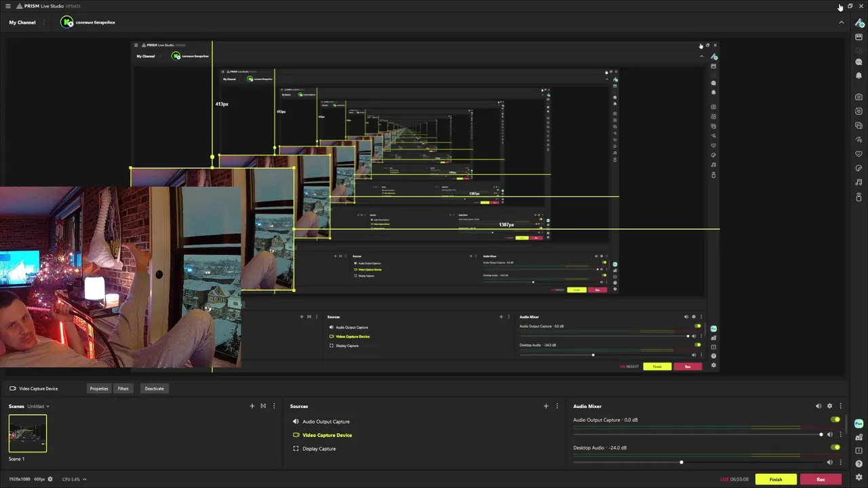Click the Filters button
868x488 pixels.
point(123,388)
